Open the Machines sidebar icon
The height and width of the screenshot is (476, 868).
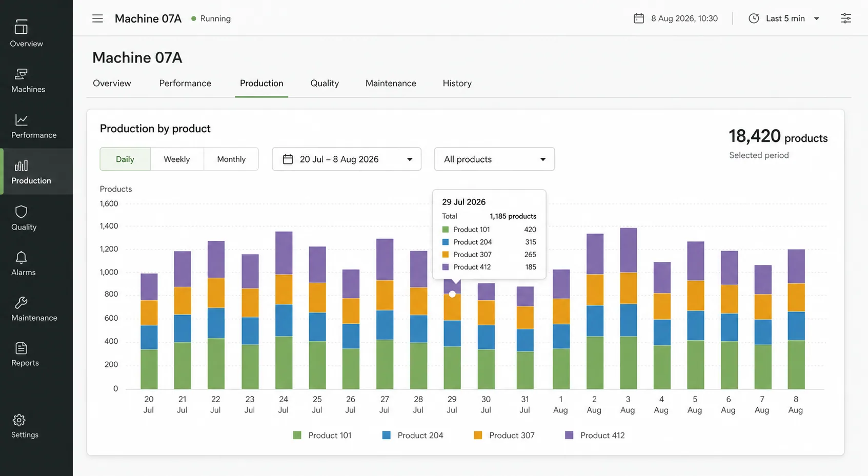[x=21, y=74]
